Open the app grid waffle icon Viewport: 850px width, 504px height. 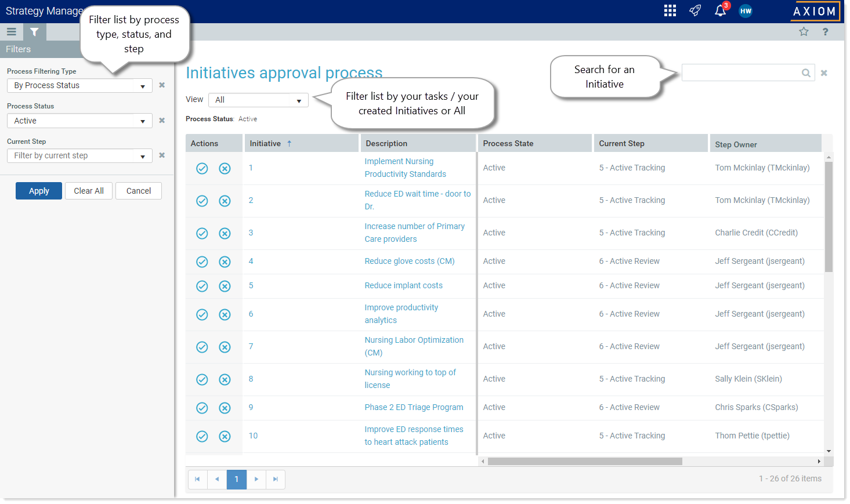(670, 10)
